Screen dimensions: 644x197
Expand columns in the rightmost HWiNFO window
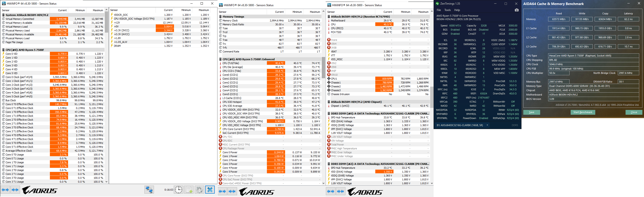pyautogui.click(x=330, y=192)
